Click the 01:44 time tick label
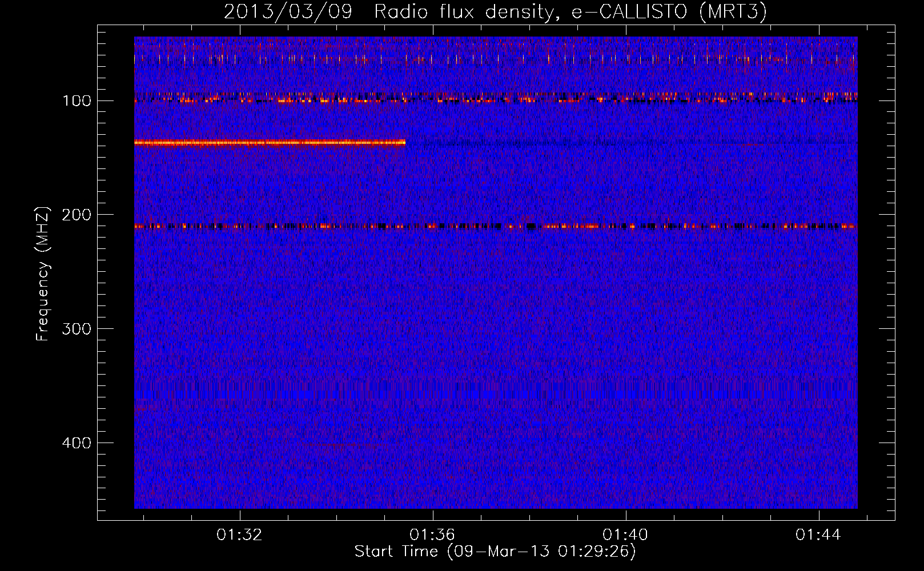The height and width of the screenshot is (571, 924). pos(818,534)
